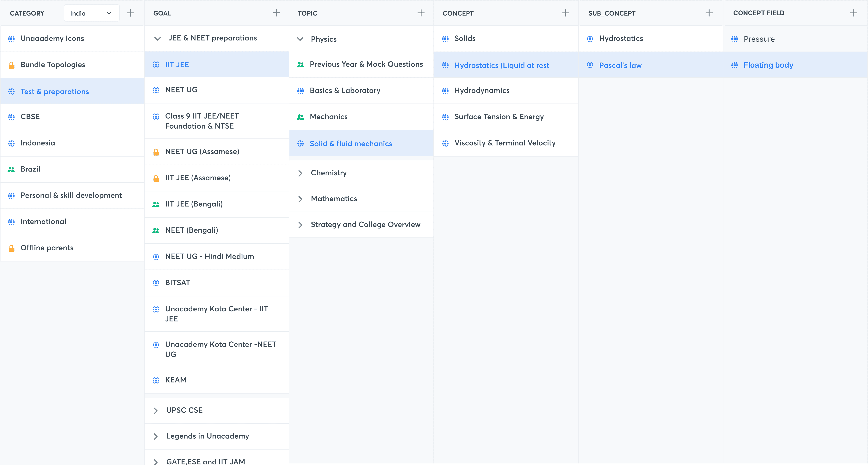The height and width of the screenshot is (465, 868).
Task: Open the India region dropdown
Action: (91, 13)
